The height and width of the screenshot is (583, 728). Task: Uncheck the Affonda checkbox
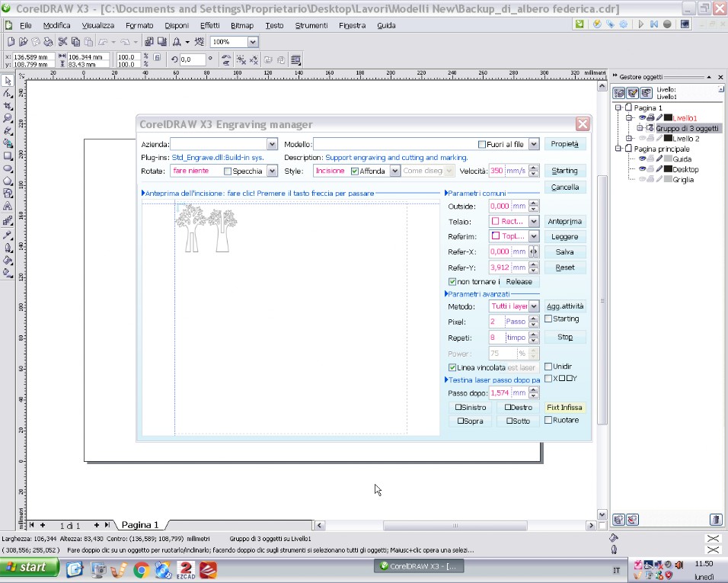[355, 171]
